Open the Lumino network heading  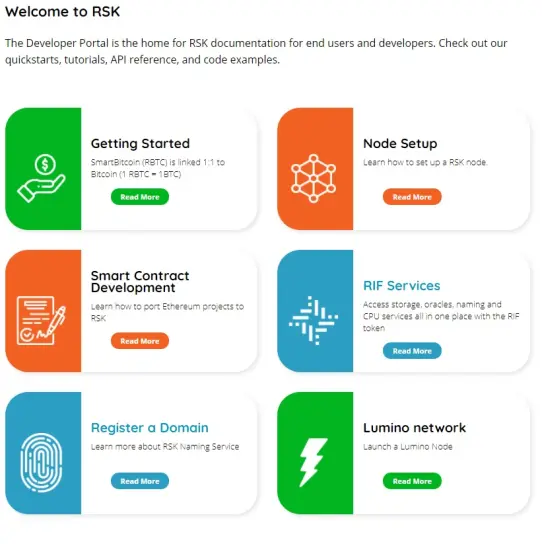414,427
